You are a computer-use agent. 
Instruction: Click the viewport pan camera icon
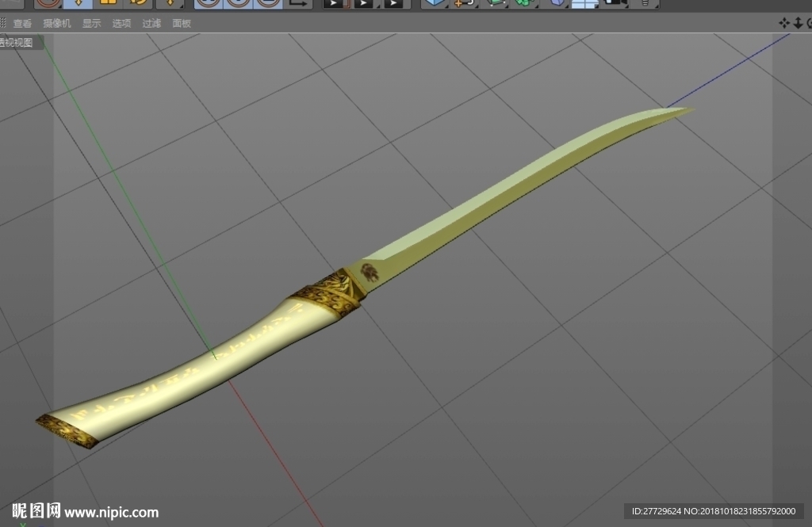click(x=784, y=23)
